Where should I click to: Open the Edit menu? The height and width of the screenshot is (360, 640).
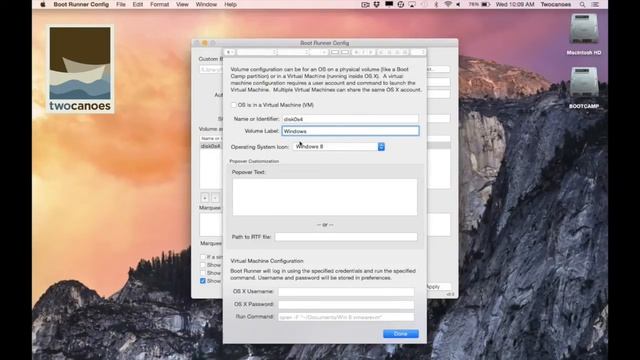[x=138, y=4]
